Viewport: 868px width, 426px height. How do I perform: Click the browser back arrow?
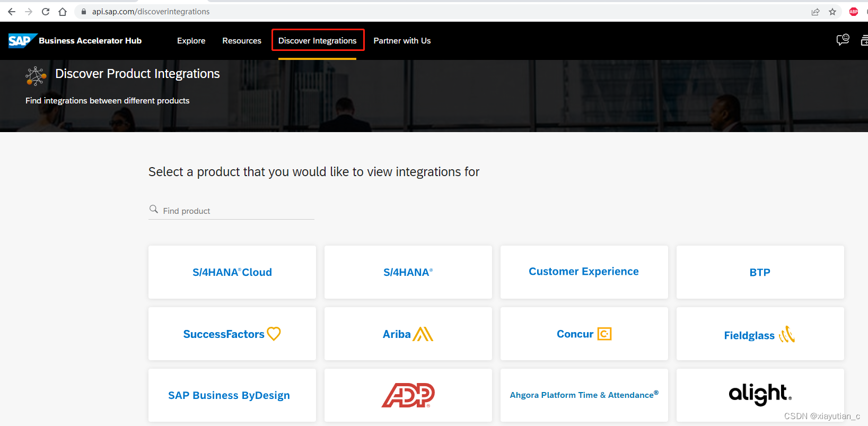pyautogui.click(x=12, y=12)
